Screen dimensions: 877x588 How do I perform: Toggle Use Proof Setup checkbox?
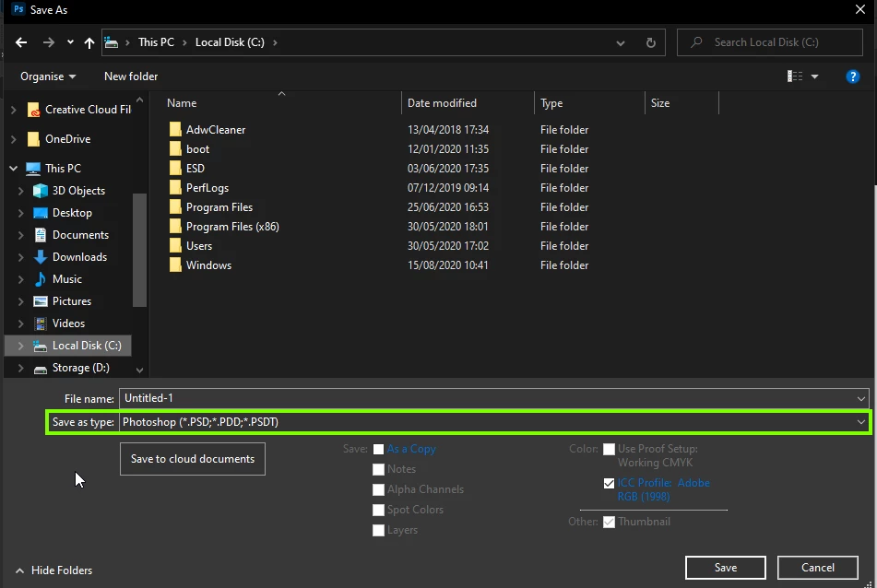coord(609,449)
